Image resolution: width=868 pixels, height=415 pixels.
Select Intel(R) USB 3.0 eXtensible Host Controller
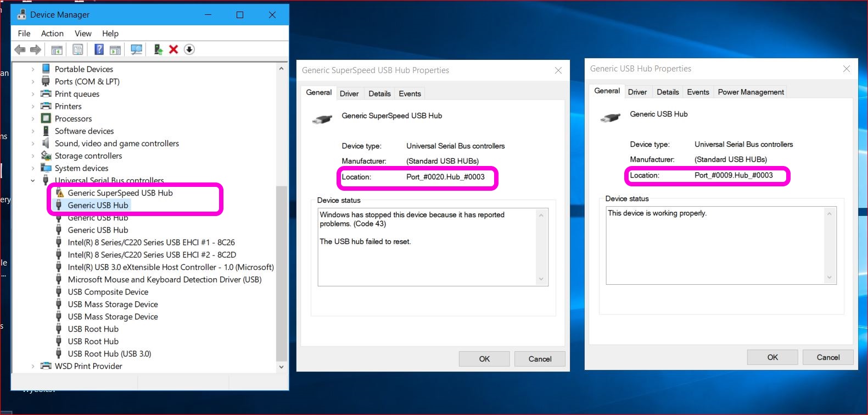point(171,267)
